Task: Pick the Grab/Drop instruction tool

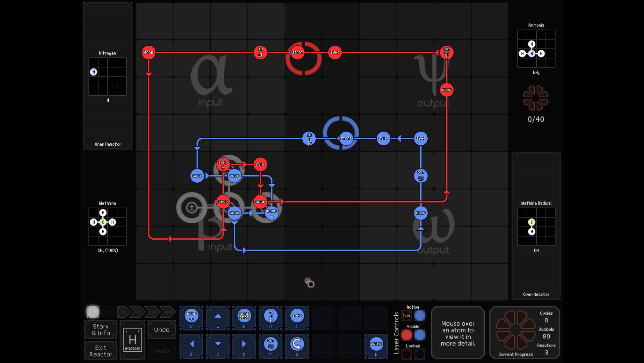Action: tap(244, 316)
